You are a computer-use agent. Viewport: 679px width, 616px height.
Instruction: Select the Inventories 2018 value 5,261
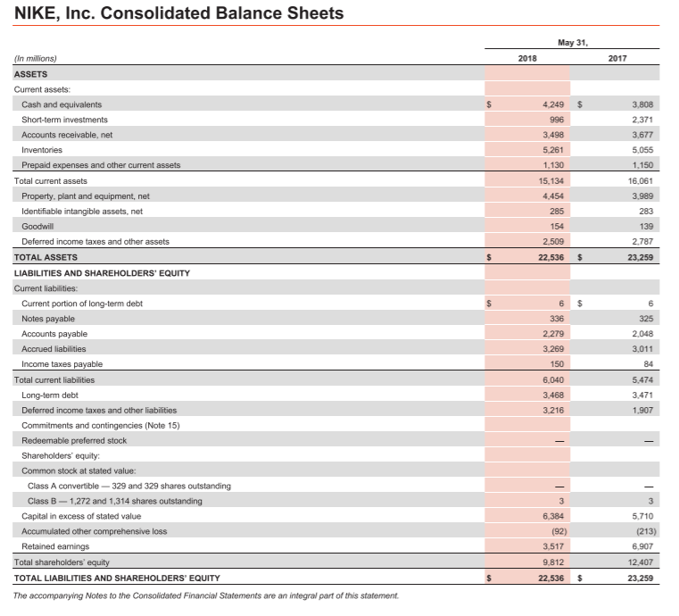click(553, 150)
